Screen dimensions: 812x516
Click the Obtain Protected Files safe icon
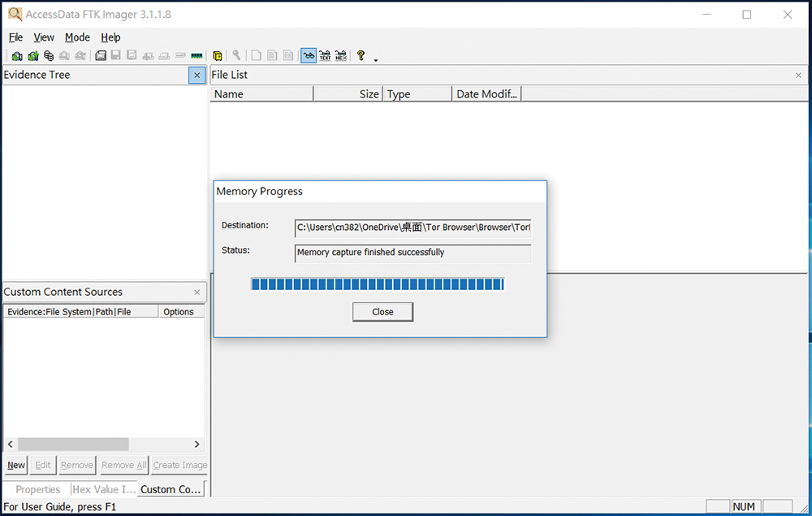click(x=218, y=55)
